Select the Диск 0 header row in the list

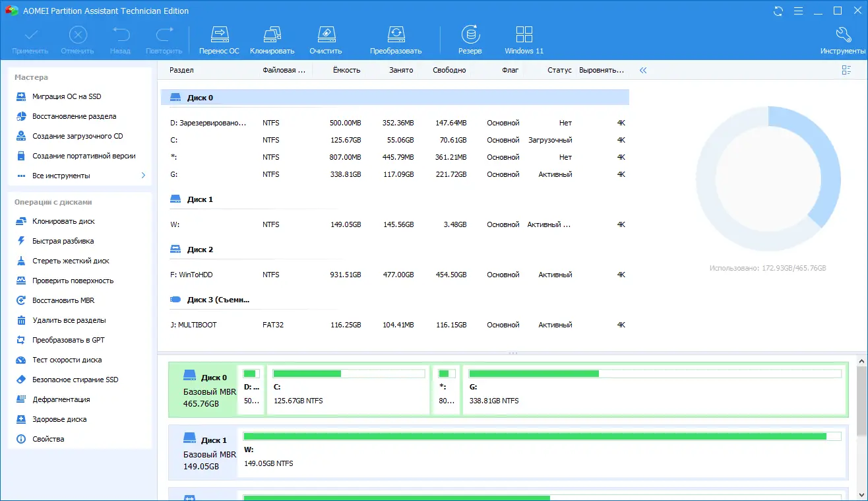point(395,98)
